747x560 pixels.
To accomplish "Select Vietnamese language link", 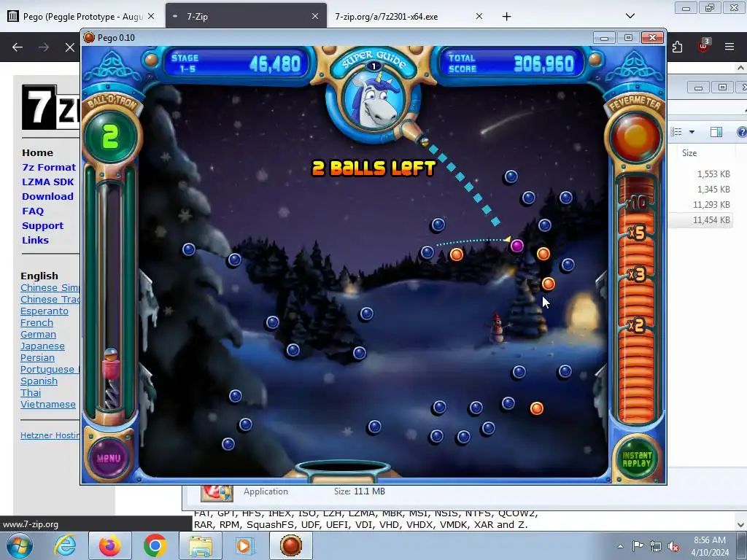I will (47, 404).
